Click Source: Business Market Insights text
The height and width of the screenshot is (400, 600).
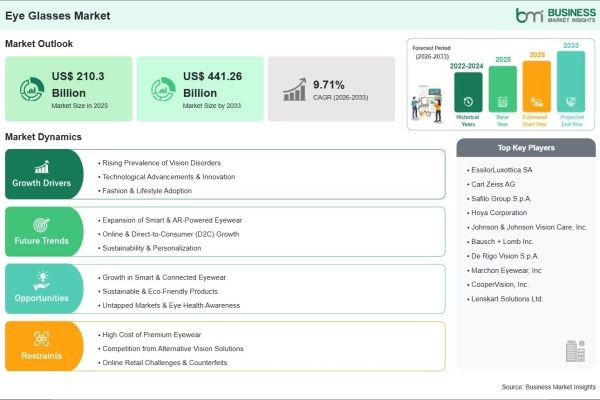click(548, 387)
